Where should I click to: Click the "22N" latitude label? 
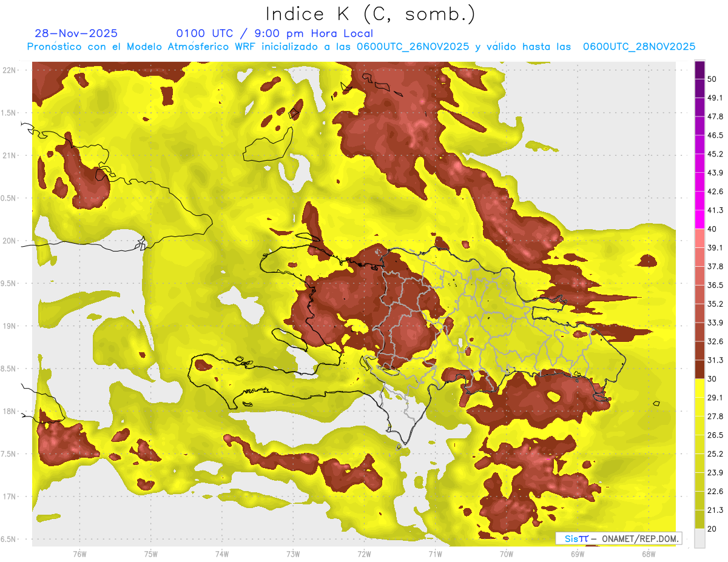10,70
